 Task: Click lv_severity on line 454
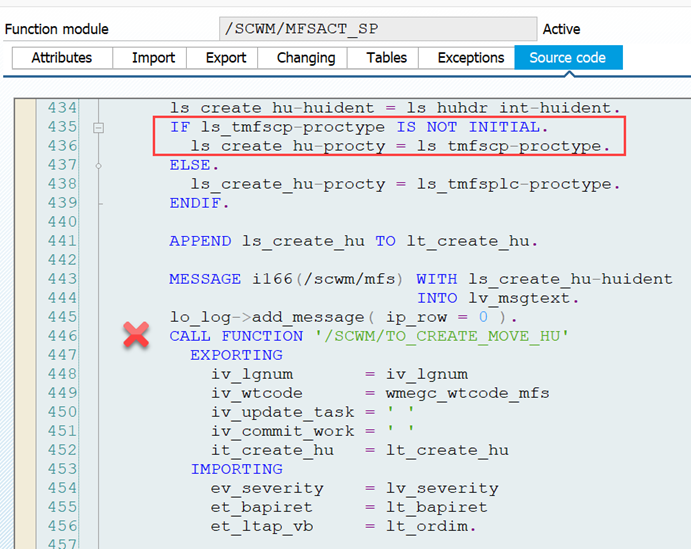pyautogui.click(x=442, y=488)
